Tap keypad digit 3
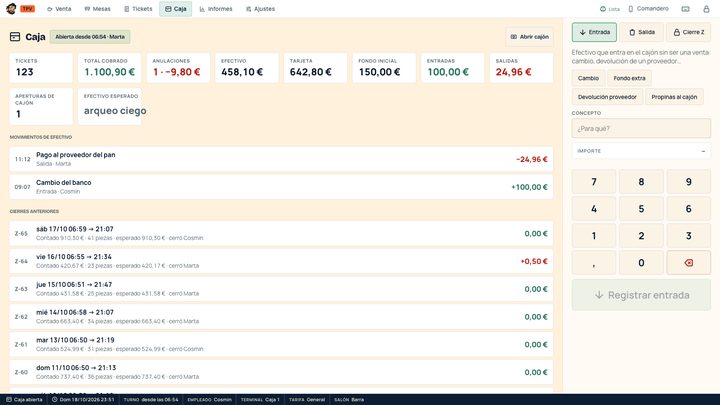This screenshot has width=720, height=405. coord(688,236)
